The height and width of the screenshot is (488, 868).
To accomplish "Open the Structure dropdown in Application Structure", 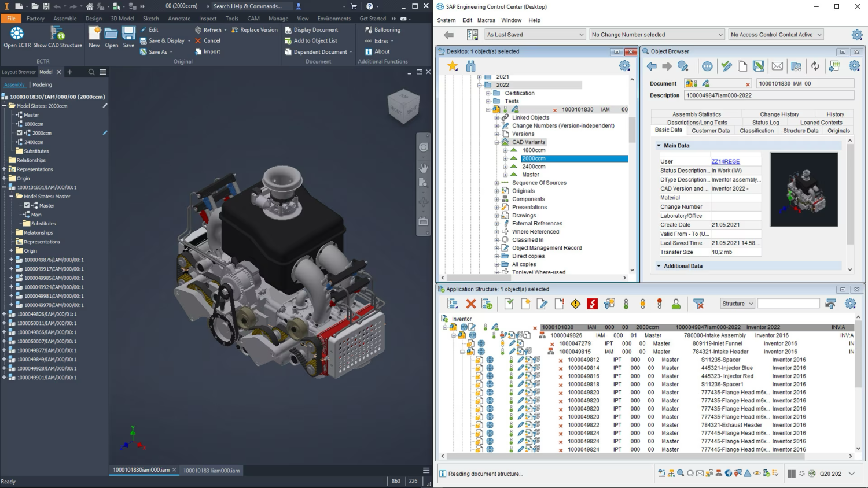I will (x=737, y=304).
